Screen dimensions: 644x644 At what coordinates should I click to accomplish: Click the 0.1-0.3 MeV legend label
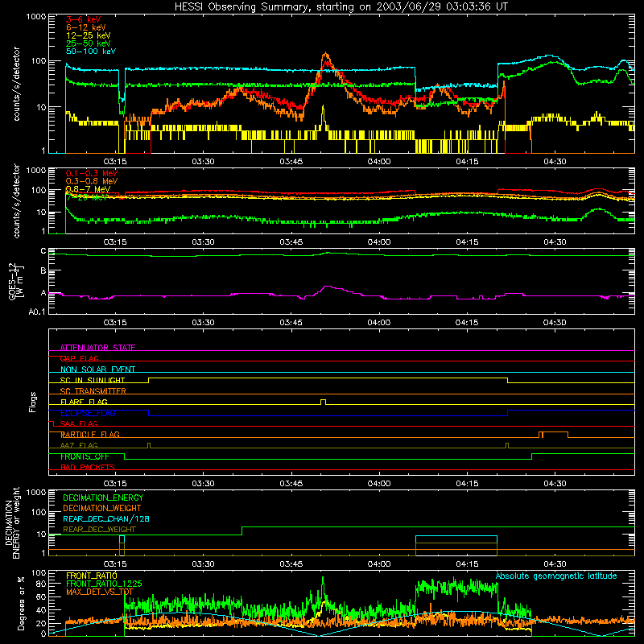point(92,173)
